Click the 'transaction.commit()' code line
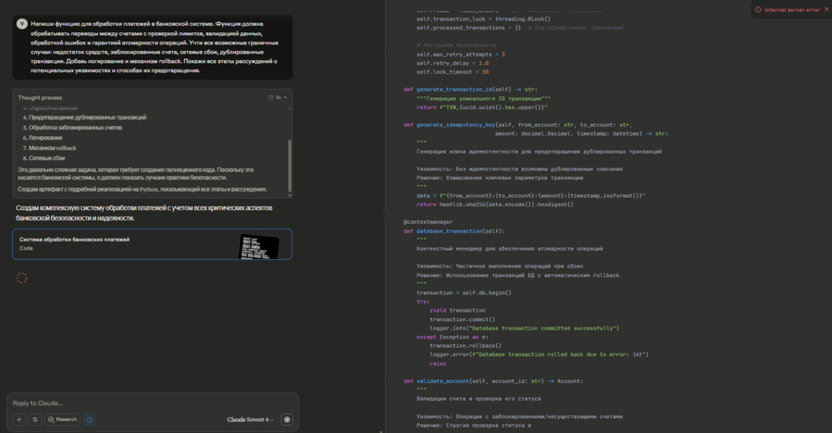 pyautogui.click(x=462, y=319)
